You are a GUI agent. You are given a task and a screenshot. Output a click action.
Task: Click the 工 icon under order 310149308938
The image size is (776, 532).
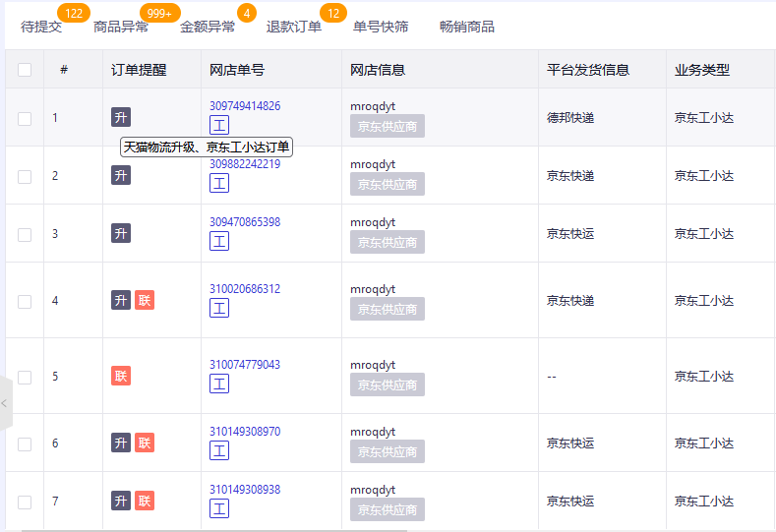coord(219,508)
